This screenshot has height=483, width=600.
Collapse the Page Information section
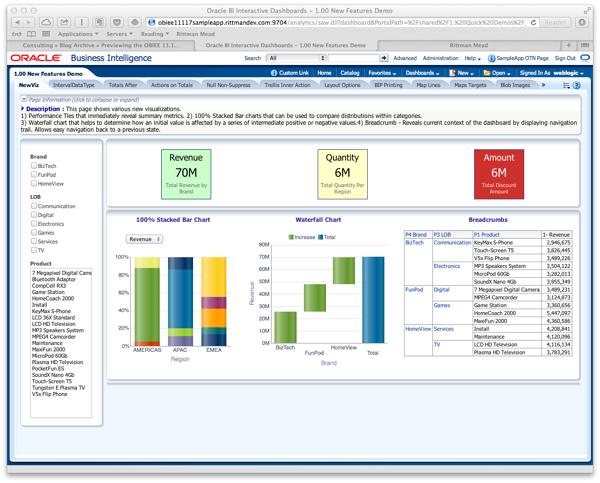click(24, 100)
